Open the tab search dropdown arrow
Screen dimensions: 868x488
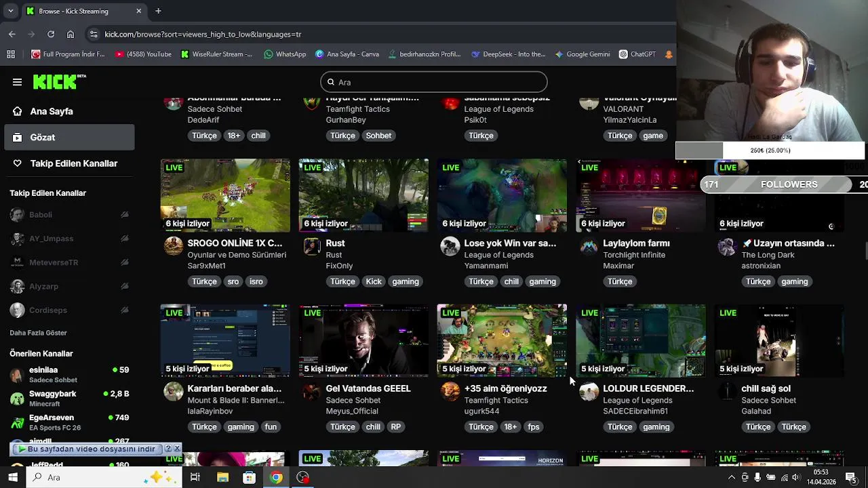point(10,11)
